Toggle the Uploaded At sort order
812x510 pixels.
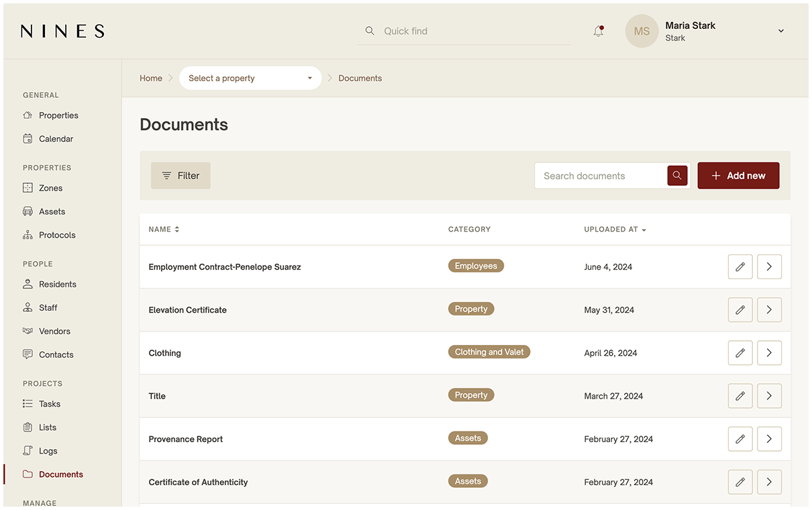tap(614, 229)
